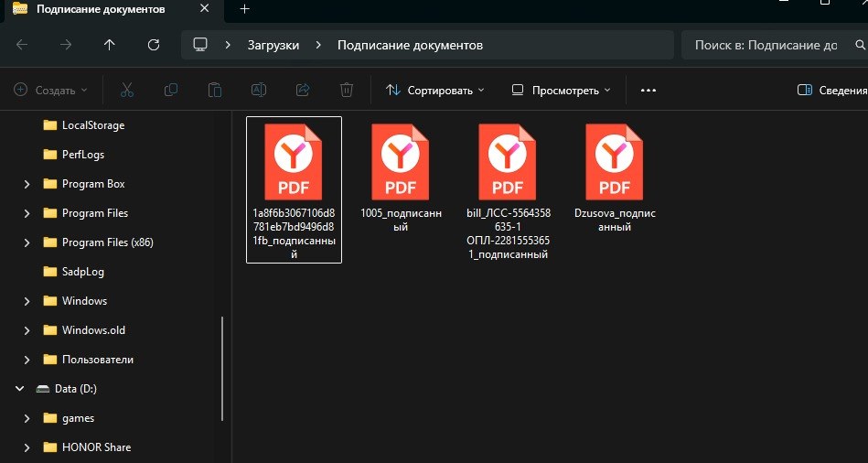Click the Paste clipboard icon
Screen dimensions: 868x463
[215, 90]
